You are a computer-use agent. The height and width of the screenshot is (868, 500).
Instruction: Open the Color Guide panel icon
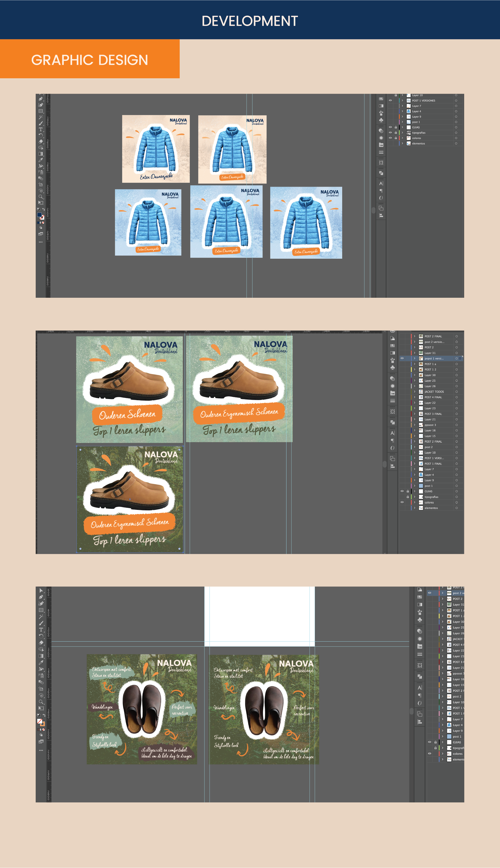[x=392, y=338]
